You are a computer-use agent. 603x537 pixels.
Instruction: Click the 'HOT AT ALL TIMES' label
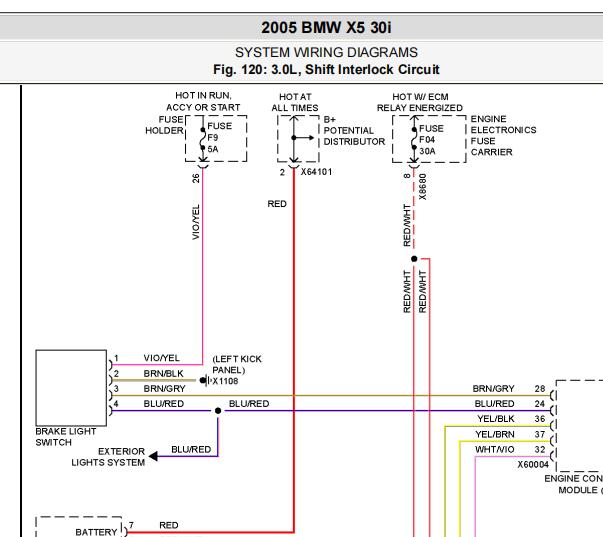point(295,102)
